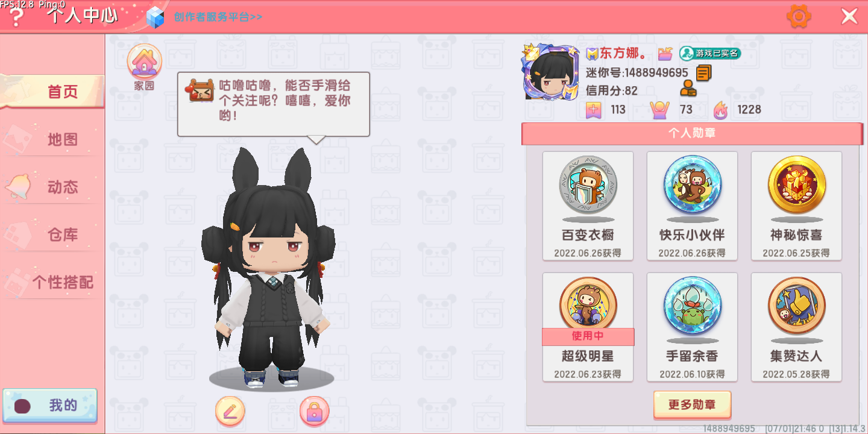The image size is (868, 434).
Task: Click the 游戏已实名 verification badge
Action: [x=710, y=53]
